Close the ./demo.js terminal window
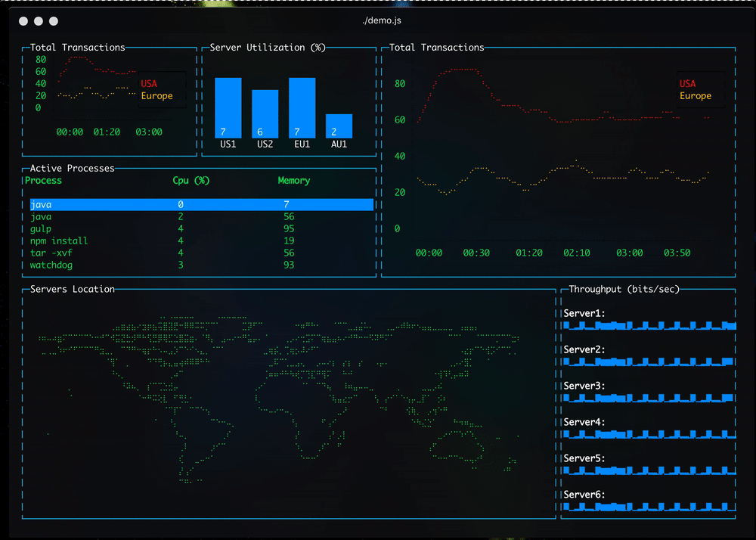The height and width of the screenshot is (540, 756). [x=23, y=20]
